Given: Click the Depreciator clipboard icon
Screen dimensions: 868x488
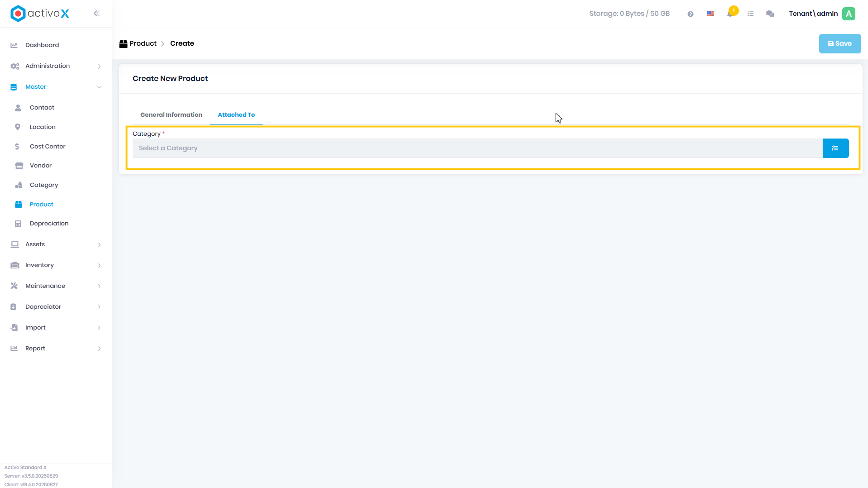Looking at the screenshot, I should pos(14,307).
